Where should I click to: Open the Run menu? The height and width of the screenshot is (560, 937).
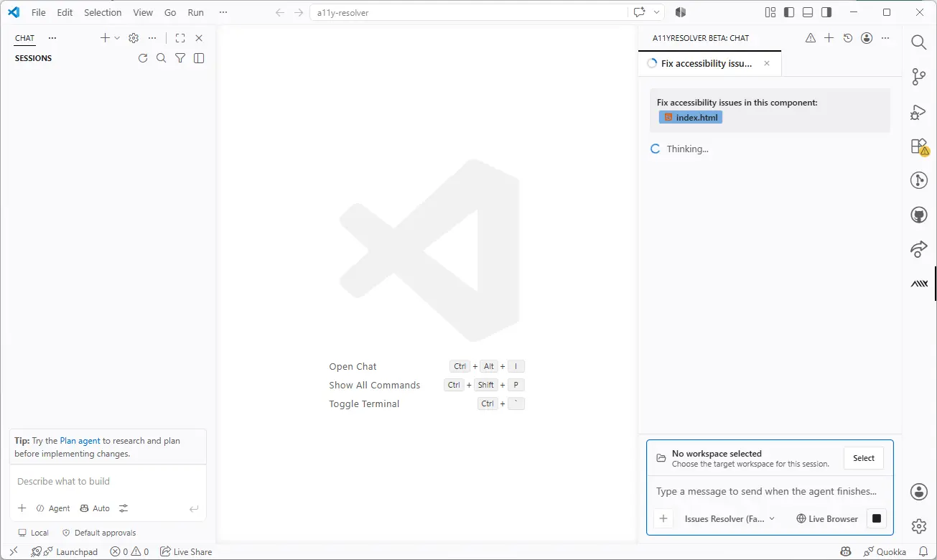[x=195, y=12]
